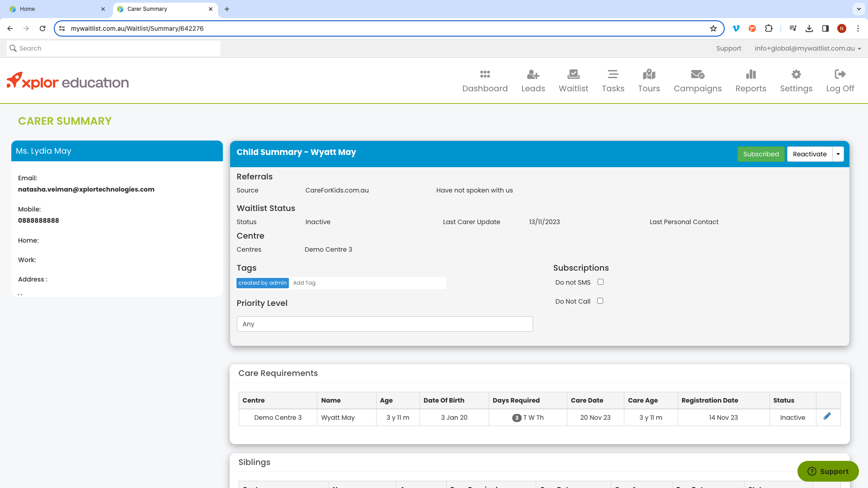868x488 pixels.
Task: Open the Dashboard grid icon
Action: point(485,74)
